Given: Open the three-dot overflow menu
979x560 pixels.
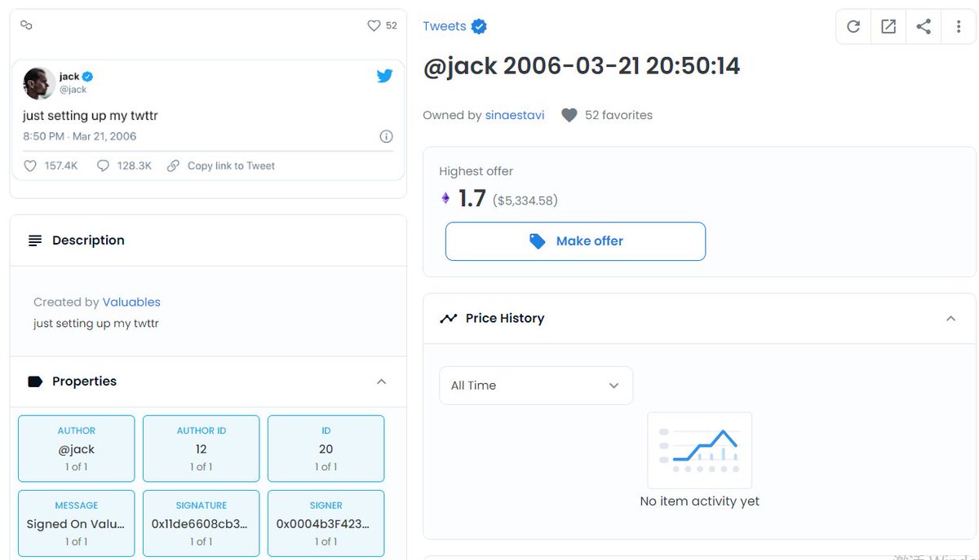Looking at the screenshot, I should pos(959,26).
